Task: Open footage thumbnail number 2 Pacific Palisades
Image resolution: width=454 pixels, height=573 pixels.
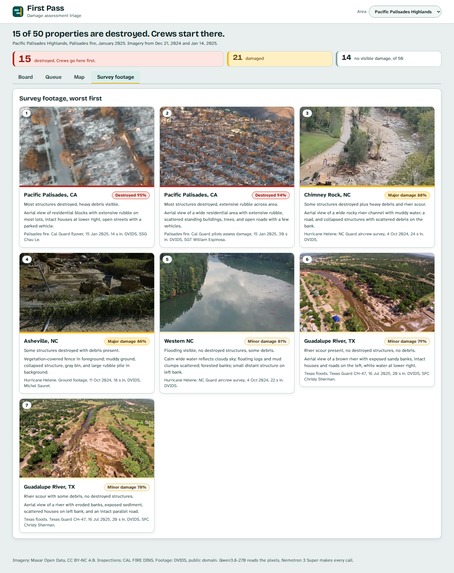Action: pos(227,147)
